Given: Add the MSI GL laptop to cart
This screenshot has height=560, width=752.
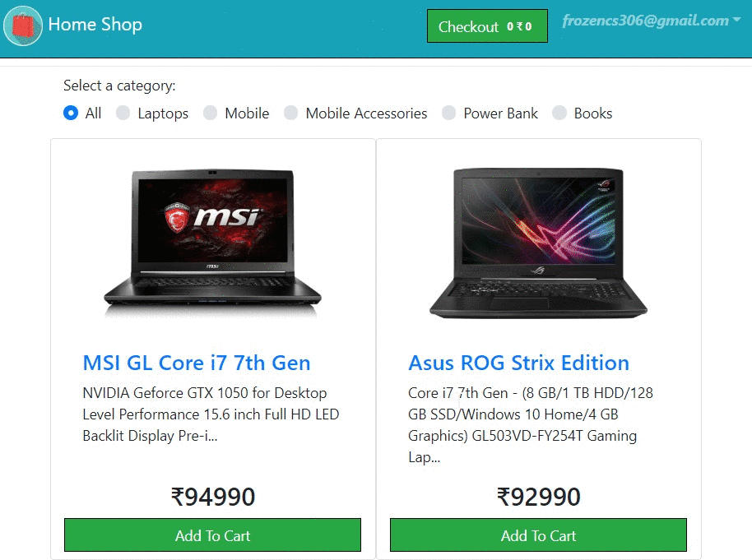Looking at the screenshot, I should (x=212, y=535).
